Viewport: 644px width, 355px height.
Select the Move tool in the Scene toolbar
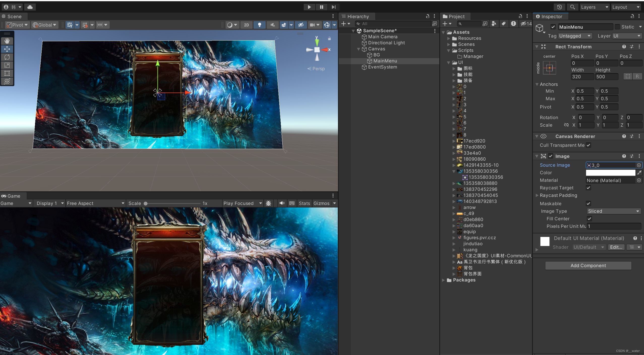tap(7, 49)
